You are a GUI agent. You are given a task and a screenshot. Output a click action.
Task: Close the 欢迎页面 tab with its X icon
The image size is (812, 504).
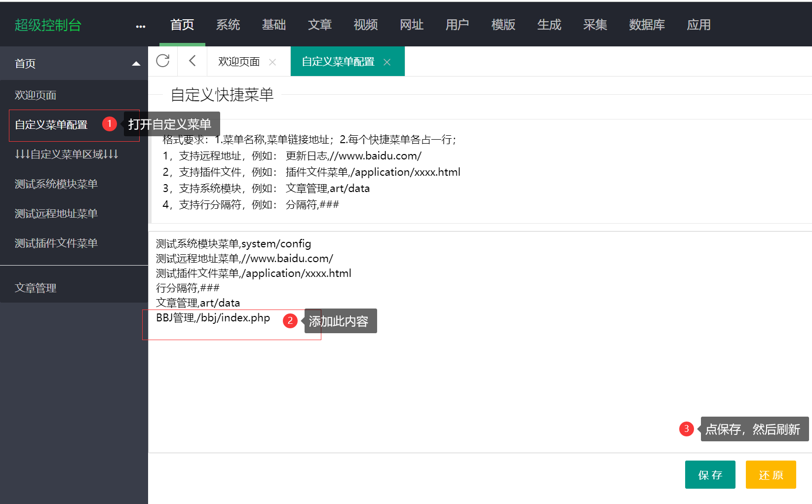click(272, 62)
